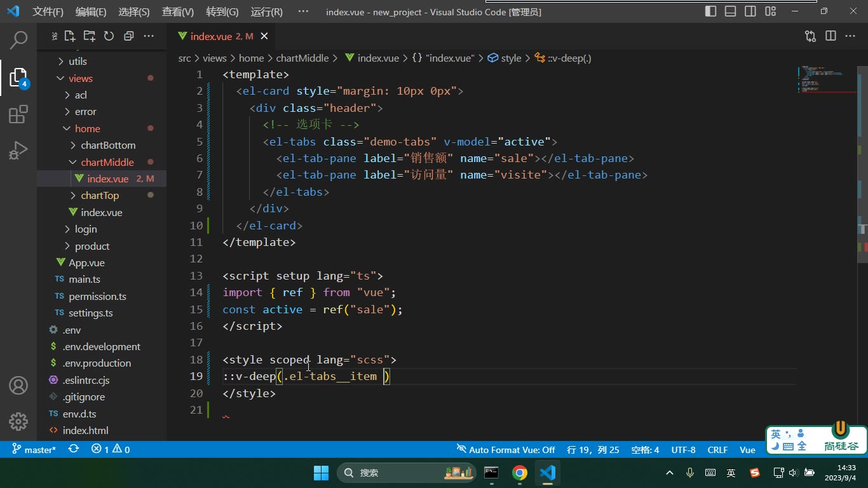Image resolution: width=868 pixels, height=488 pixels.
Task: Open Explorer more actions ellipsis
Action: [x=149, y=36]
